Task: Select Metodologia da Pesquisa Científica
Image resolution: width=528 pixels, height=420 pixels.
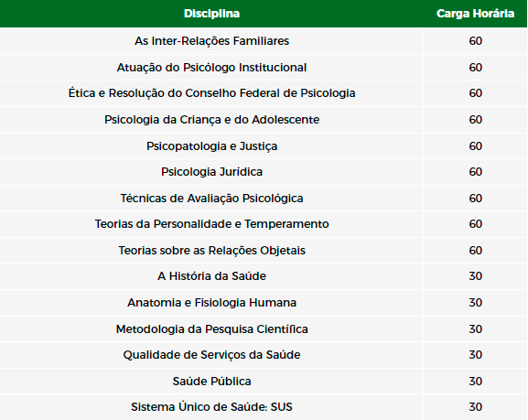Action: [211, 329]
